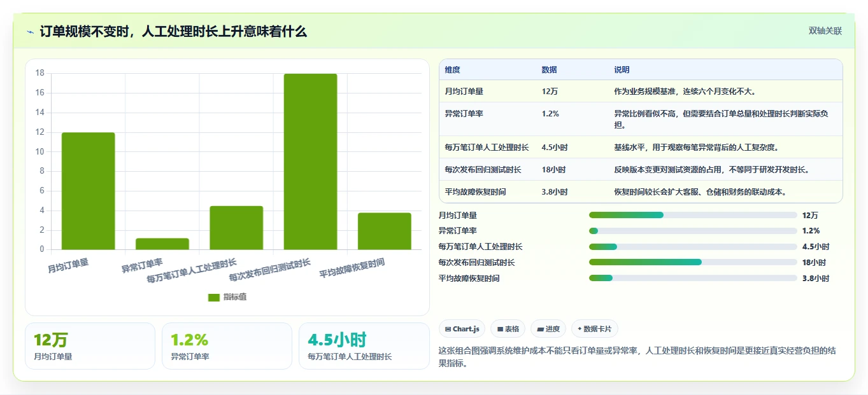868x395 pixels.
Task: Click the 月均订单量 x-axis label under the chart
Action: [68, 265]
